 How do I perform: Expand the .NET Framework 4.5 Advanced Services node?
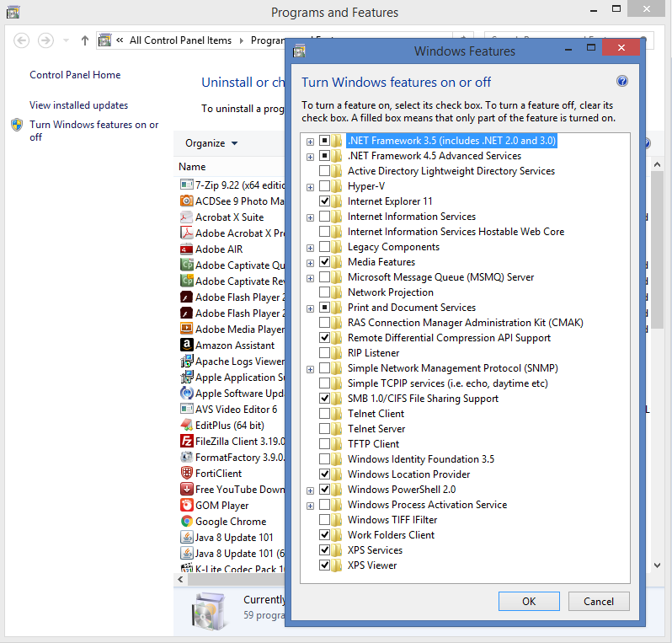pos(310,157)
